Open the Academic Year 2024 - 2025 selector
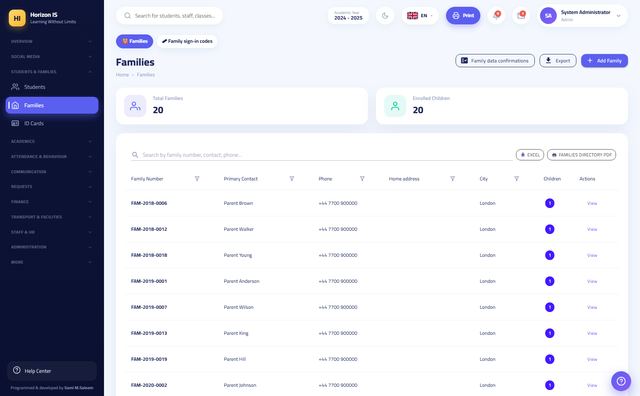The image size is (640, 396). point(348,16)
